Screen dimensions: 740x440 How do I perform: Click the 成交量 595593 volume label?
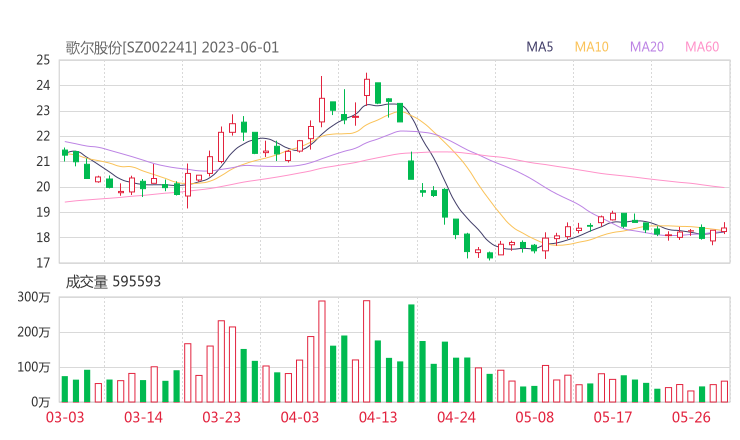point(113,282)
